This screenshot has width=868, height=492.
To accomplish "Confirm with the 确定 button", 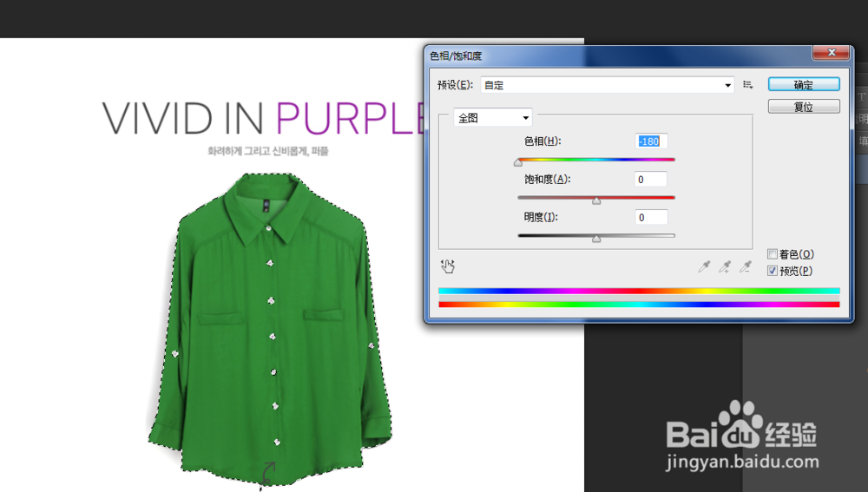I will (804, 85).
